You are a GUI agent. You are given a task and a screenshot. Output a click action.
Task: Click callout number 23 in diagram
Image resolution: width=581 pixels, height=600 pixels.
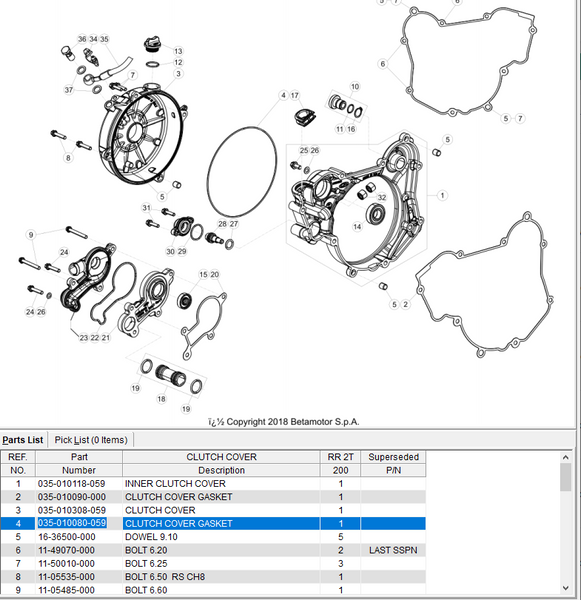click(x=84, y=338)
